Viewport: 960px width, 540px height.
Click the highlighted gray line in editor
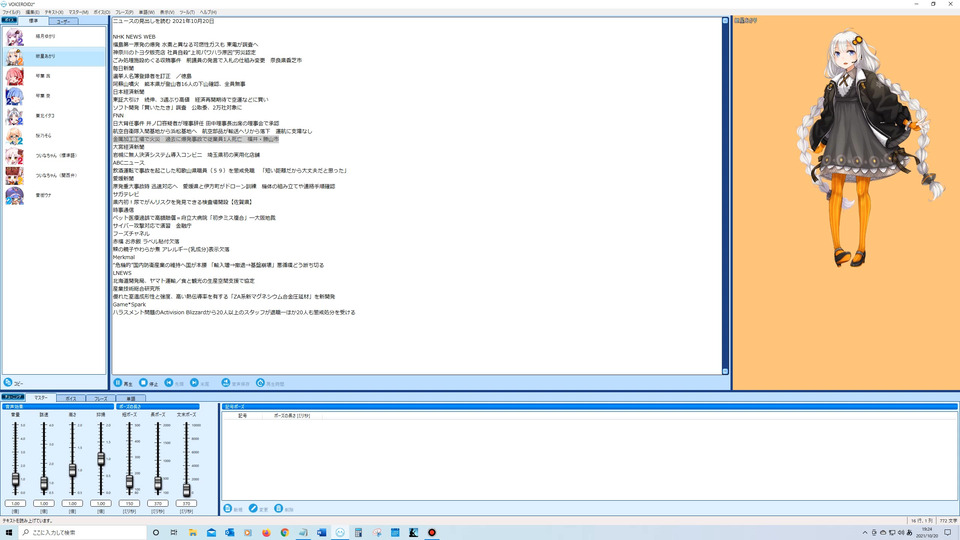pos(195,139)
